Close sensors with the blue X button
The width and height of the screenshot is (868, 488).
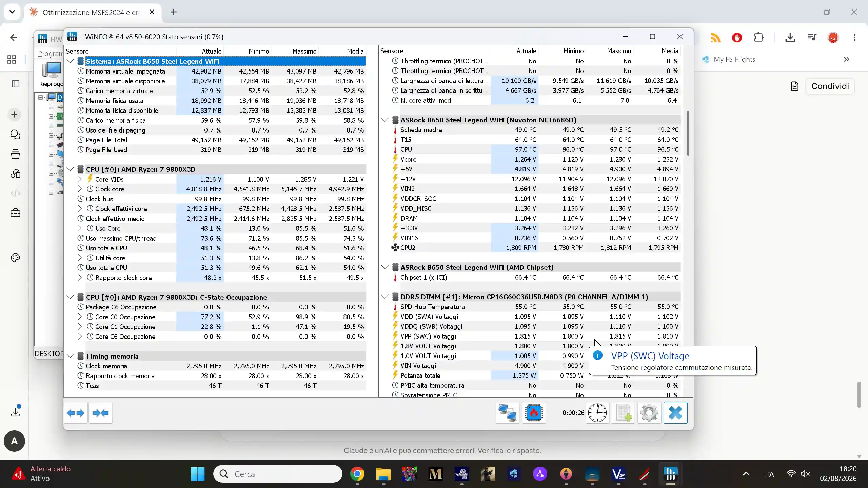[x=675, y=413]
